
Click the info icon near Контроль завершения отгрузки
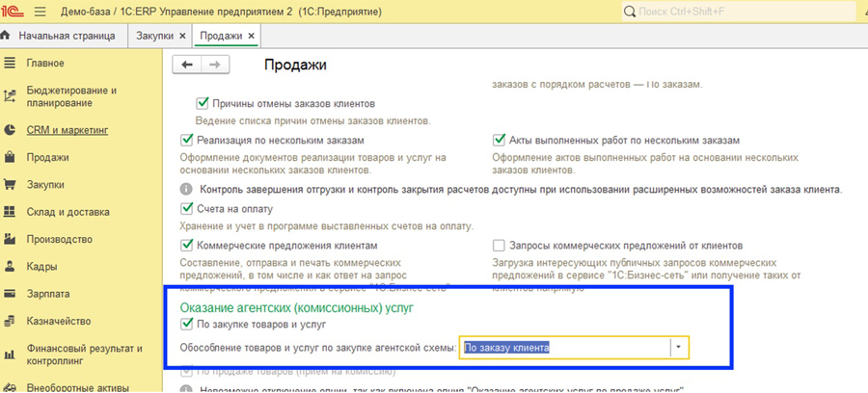[x=187, y=189]
